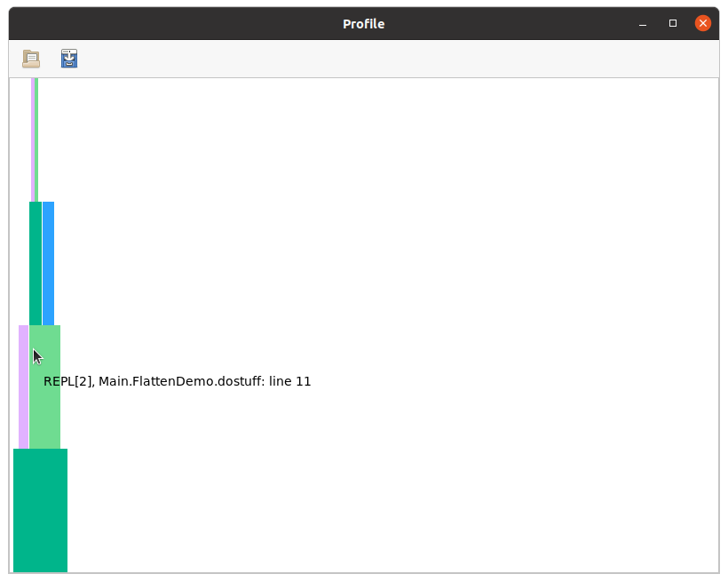Click the blue flame graph bar
The height and width of the screenshot is (582, 728).
pyautogui.click(x=48, y=263)
